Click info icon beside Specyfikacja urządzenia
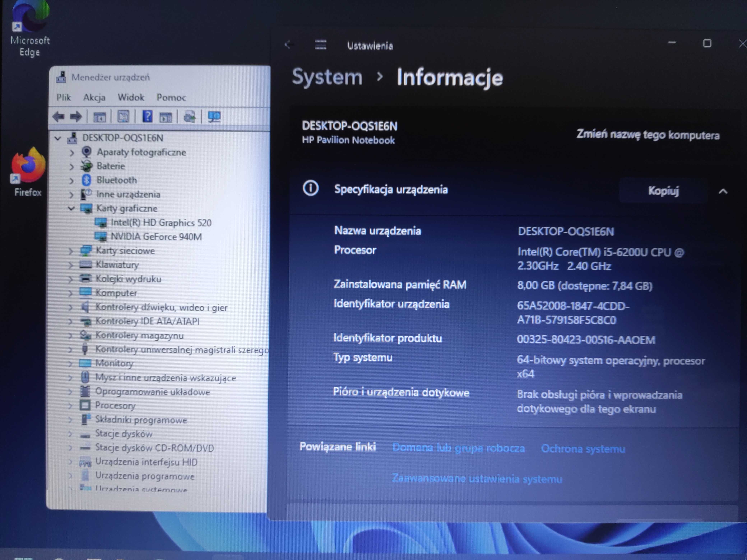This screenshot has height=560, width=747. 311,188
